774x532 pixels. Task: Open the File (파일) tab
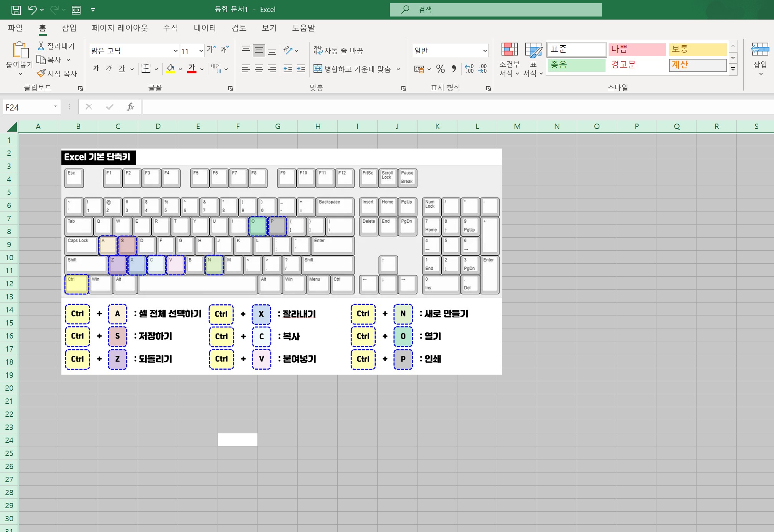point(15,28)
